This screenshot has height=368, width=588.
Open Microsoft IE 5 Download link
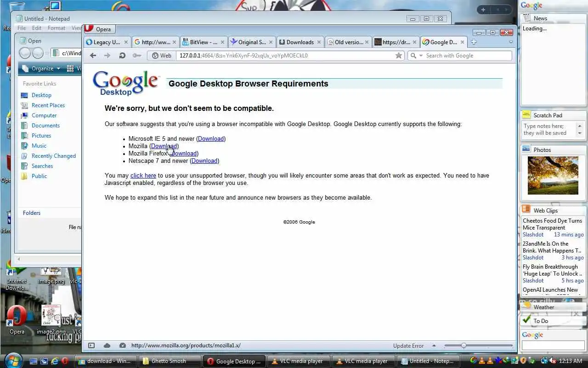coord(211,138)
